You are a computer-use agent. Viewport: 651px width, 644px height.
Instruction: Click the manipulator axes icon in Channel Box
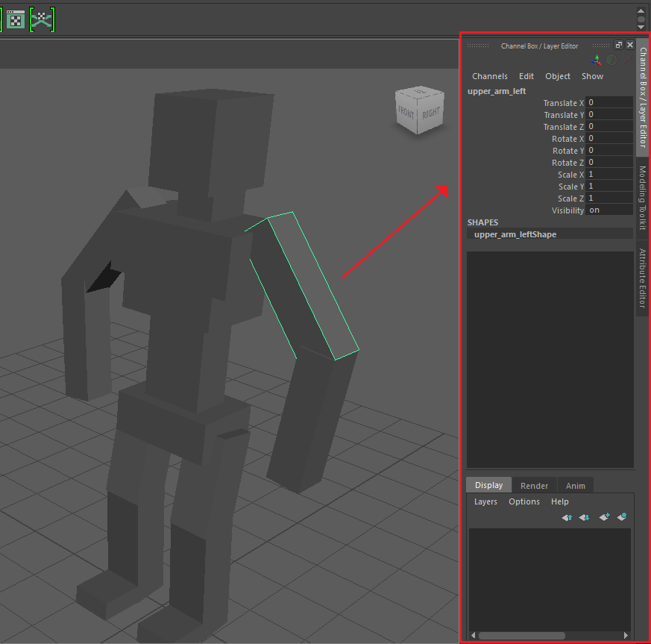597,60
